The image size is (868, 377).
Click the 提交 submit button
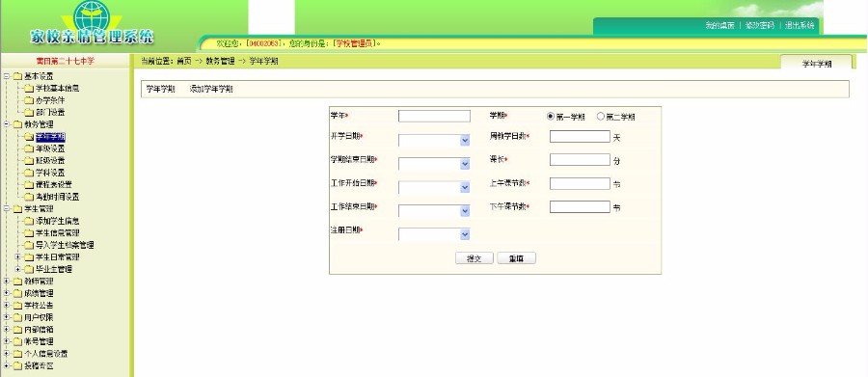(x=474, y=258)
